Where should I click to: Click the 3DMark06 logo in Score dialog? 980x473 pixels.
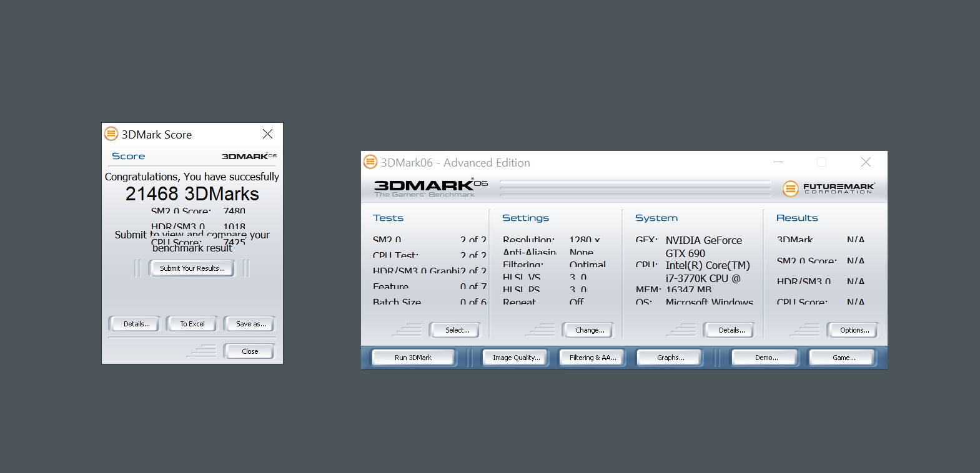[249, 156]
